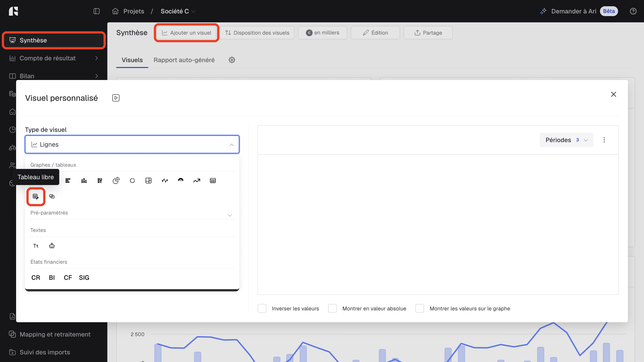This screenshot has height=362, width=644.
Task: Open the report file icon above Mapping
Action: point(12,316)
